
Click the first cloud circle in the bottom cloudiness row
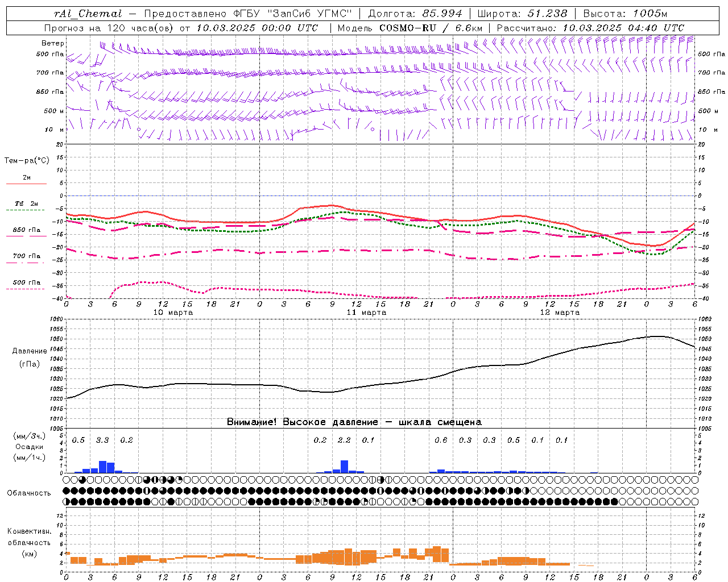click(67, 502)
